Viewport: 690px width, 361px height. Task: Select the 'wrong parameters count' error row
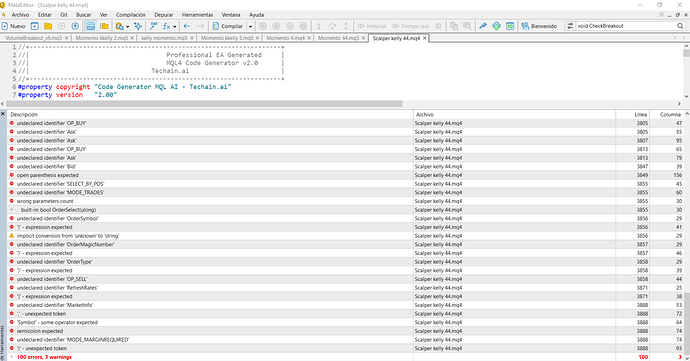pyautogui.click(x=345, y=201)
